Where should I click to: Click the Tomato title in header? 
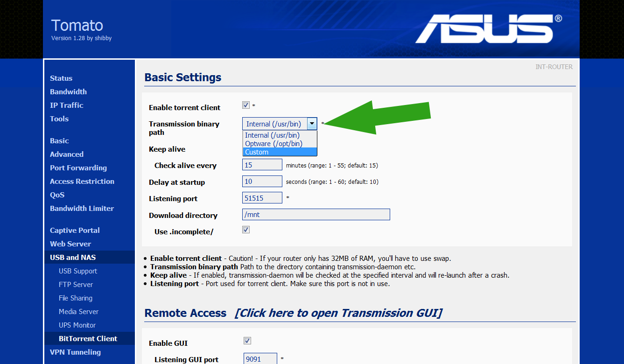point(77,25)
